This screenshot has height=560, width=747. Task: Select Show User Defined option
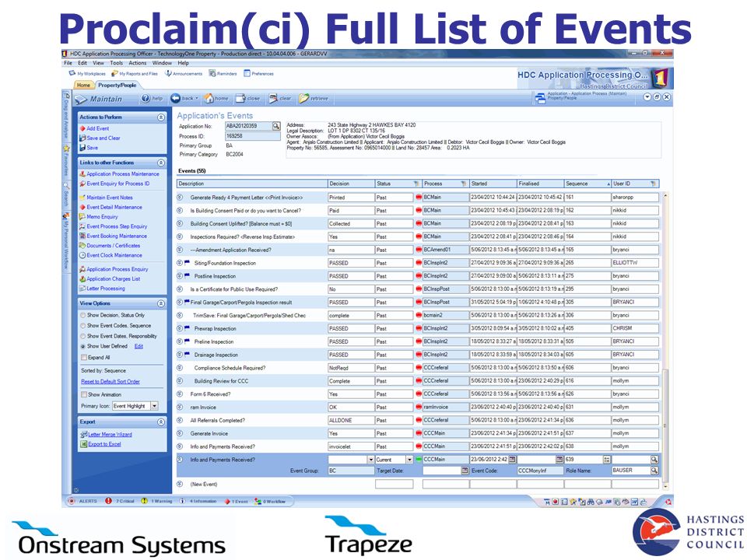[x=83, y=347]
